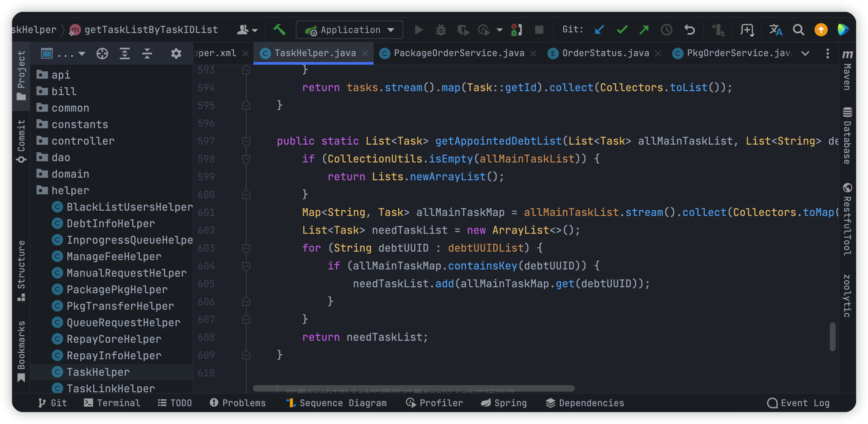Expand all in project tree
Image resolution: width=868 pixels, height=424 pixels.
[x=125, y=53]
